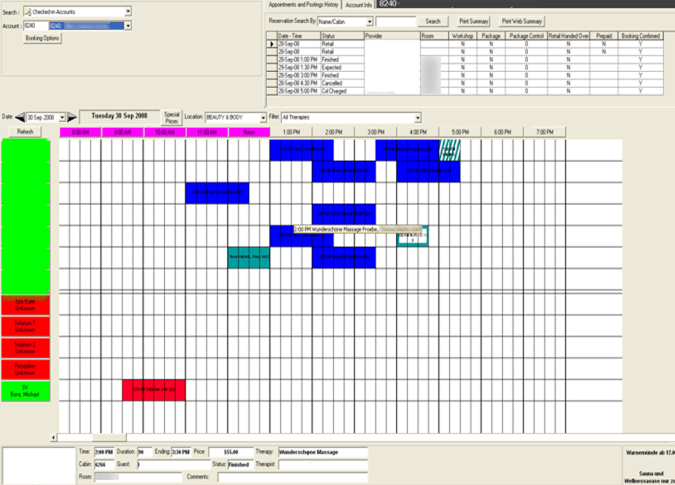Click the reservation search text field

coord(396,22)
